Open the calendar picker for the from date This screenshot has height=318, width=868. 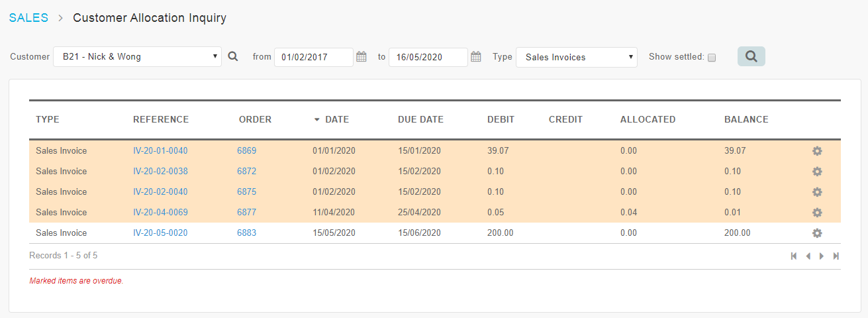(362, 57)
